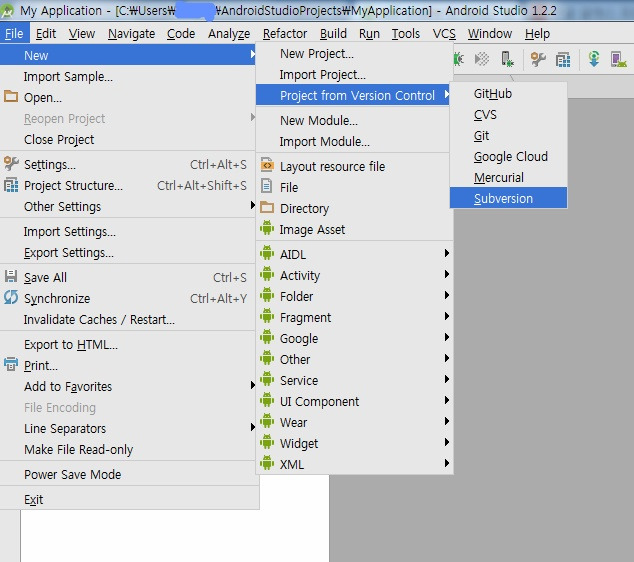Image resolution: width=634 pixels, height=562 pixels.
Task: Click the Sync Project with Gradle icon
Action: pyautogui.click(x=594, y=59)
